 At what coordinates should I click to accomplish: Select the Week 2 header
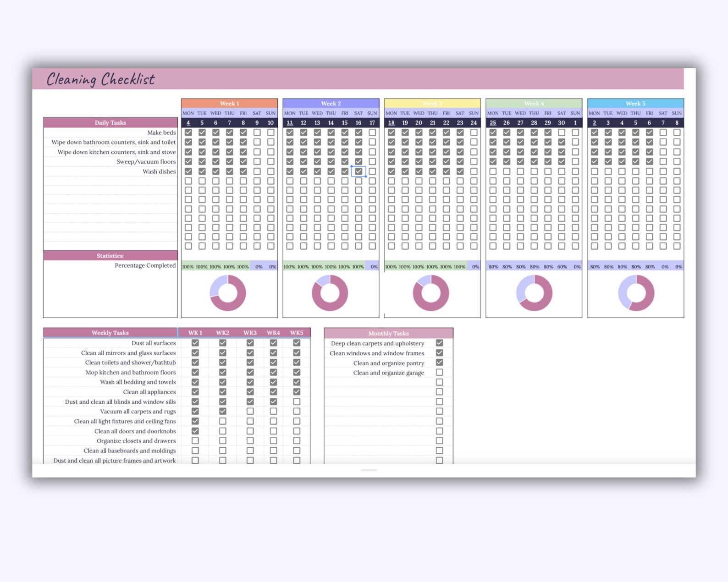click(x=331, y=104)
